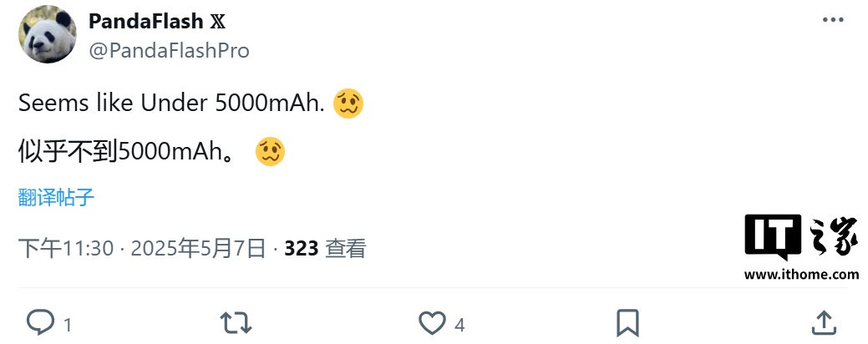
Task: Click the reply speech bubble icon
Action: (x=40, y=322)
